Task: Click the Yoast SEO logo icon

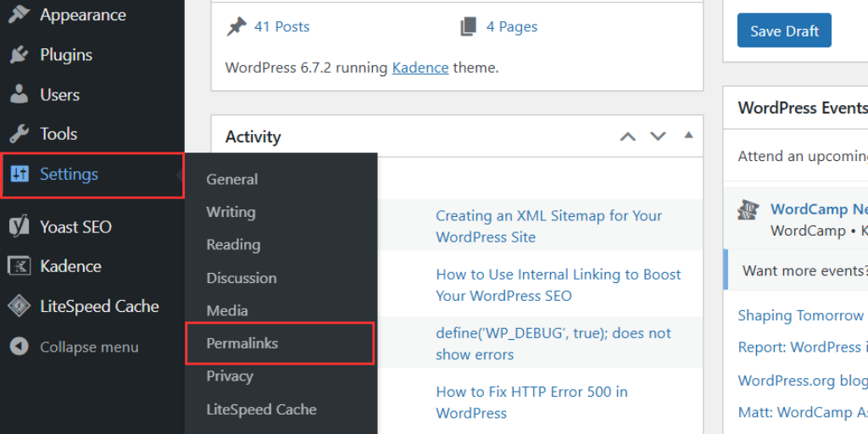Action: (x=19, y=226)
